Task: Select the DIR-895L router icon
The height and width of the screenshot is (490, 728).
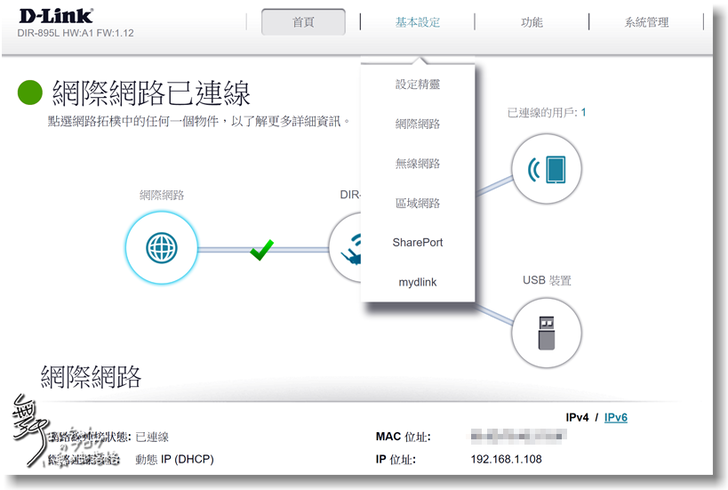Action: 346,249
